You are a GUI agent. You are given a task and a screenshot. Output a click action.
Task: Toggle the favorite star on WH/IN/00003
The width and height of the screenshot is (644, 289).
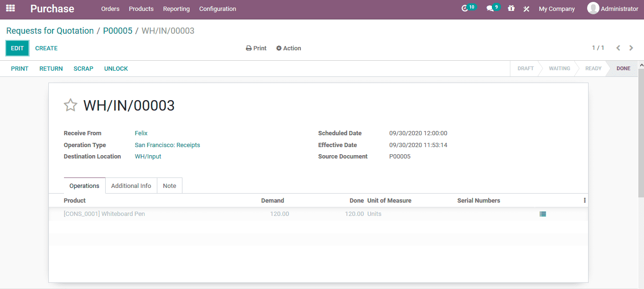pyautogui.click(x=70, y=105)
